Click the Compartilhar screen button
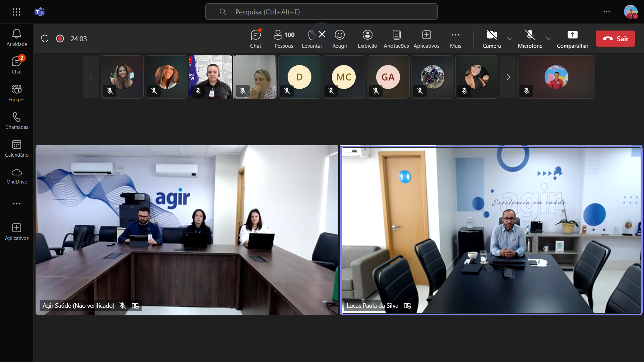644x362 pixels. click(572, 39)
